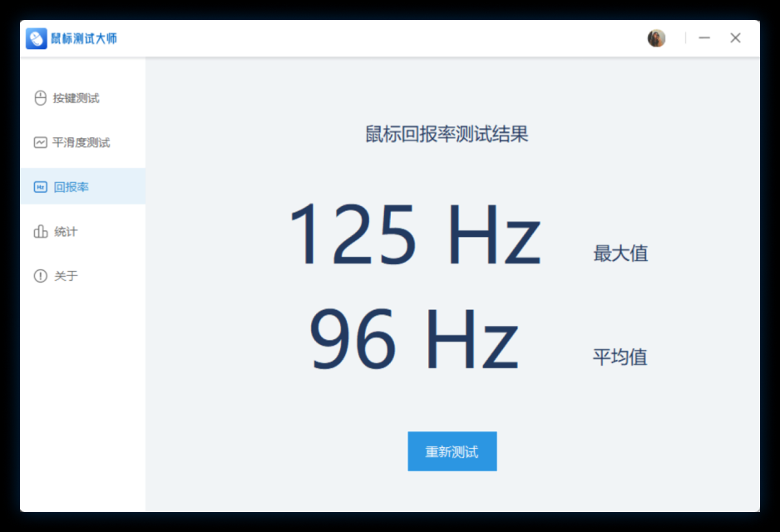The width and height of the screenshot is (780, 532).
Task: Go to the 统计 tab
Action: point(82,231)
